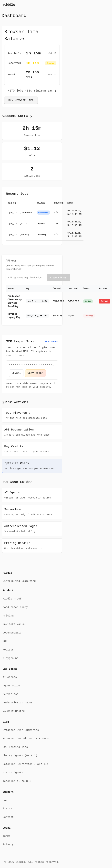Click the Riddle logo in the header
Screen dimensions: 112x868
[x=9, y=5]
